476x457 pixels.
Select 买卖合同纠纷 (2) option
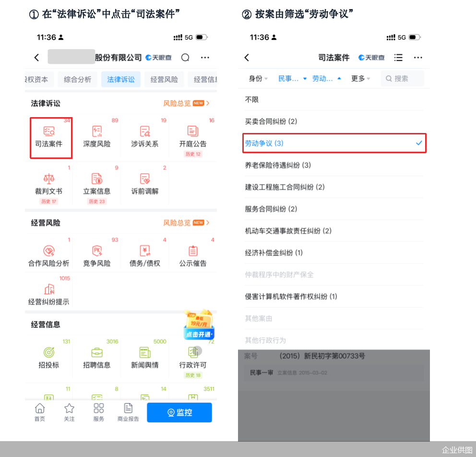(334, 121)
